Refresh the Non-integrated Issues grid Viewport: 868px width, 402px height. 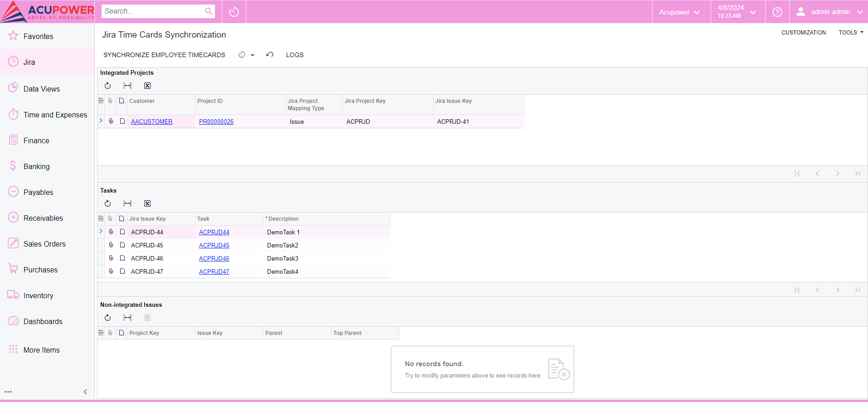(x=107, y=318)
